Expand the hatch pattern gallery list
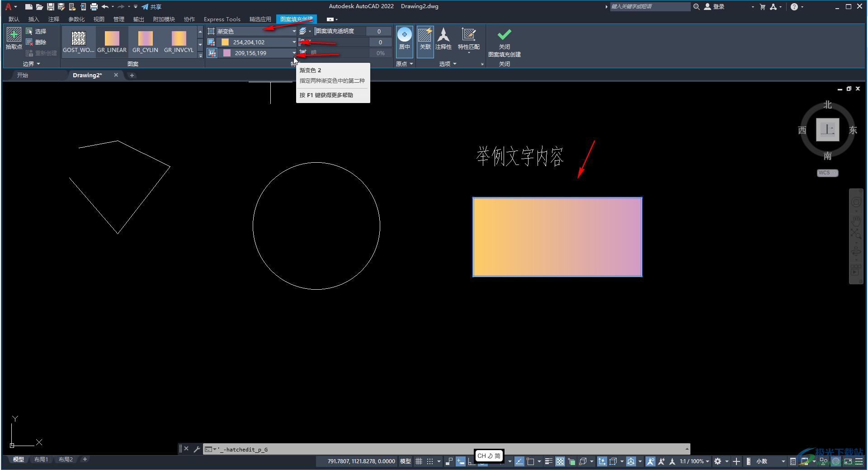This screenshot has height=470, width=868. pos(200,56)
